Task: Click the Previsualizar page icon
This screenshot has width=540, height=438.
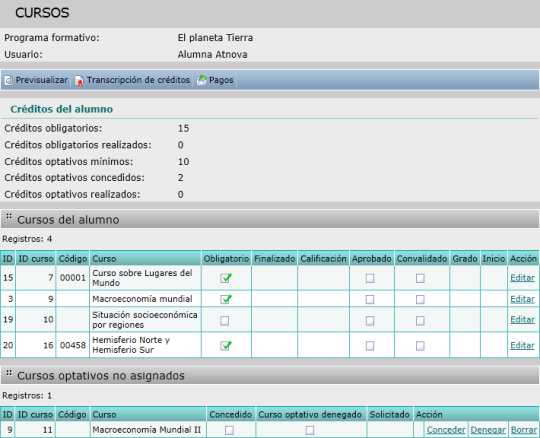Action: (8, 81)
